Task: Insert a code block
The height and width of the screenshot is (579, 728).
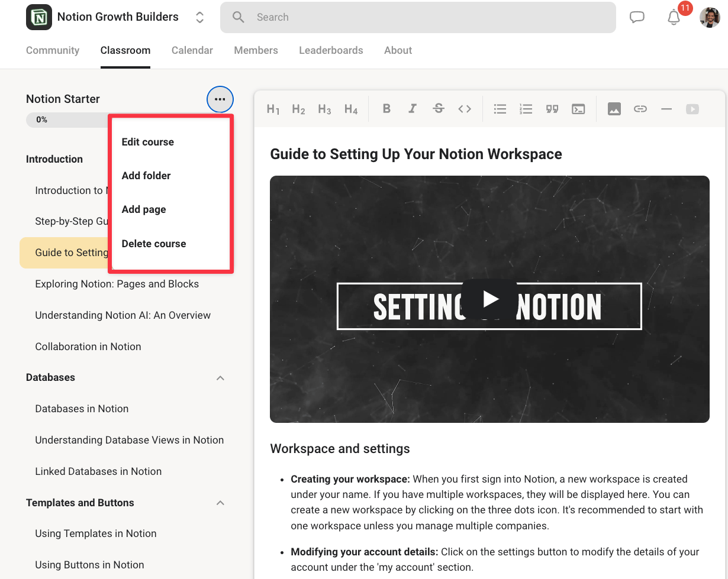Action: tap(578, 109)
